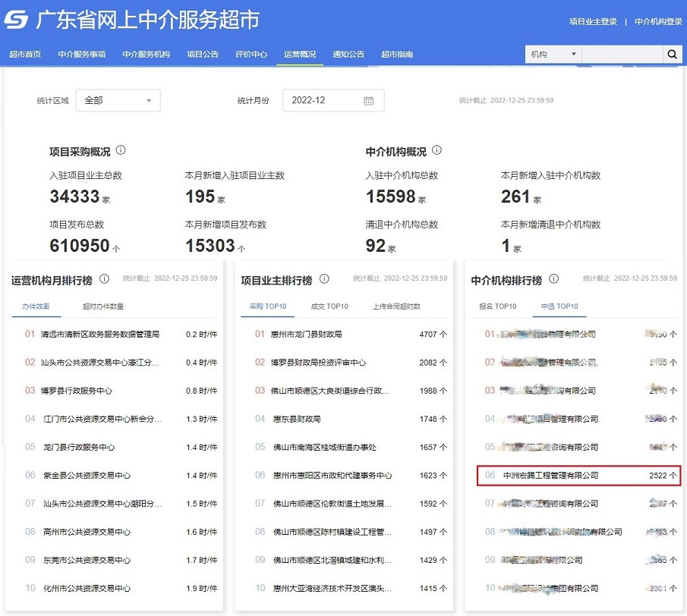Screen dimensions: 687x616
Task: Click the 项目业主登录 login link
Action: click(594, 22)
